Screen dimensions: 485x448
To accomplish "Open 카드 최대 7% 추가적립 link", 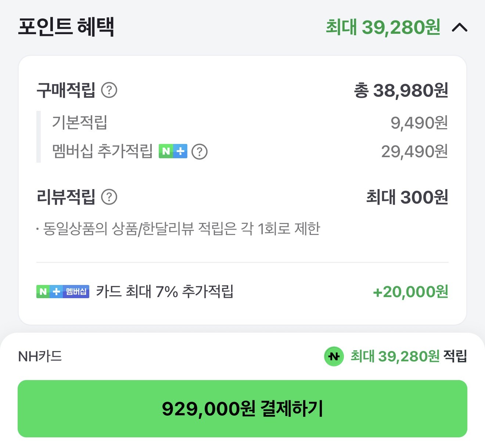I will coord(165,292).
